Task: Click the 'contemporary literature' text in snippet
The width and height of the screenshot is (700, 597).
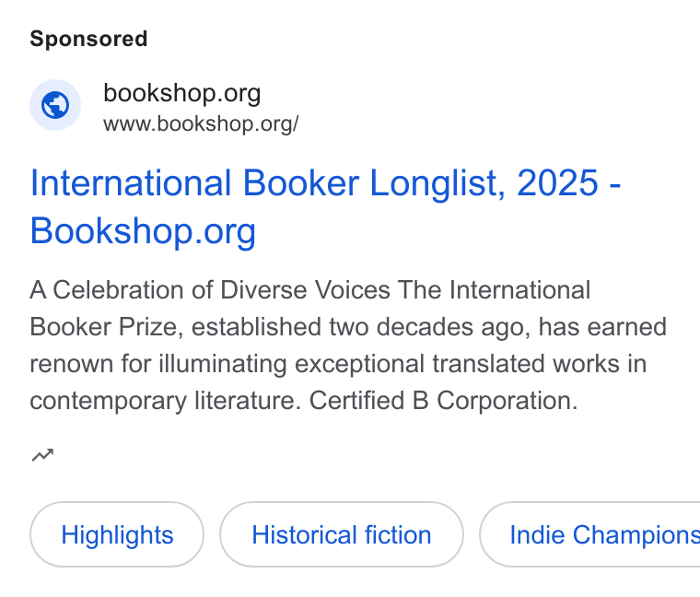Action: pyautogui.click(x=165, y=401)
